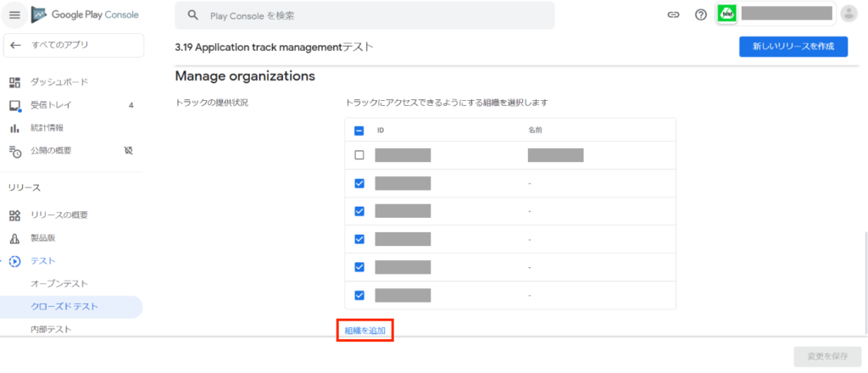Open 内部テスト in the sidebar

coord(51,329)
